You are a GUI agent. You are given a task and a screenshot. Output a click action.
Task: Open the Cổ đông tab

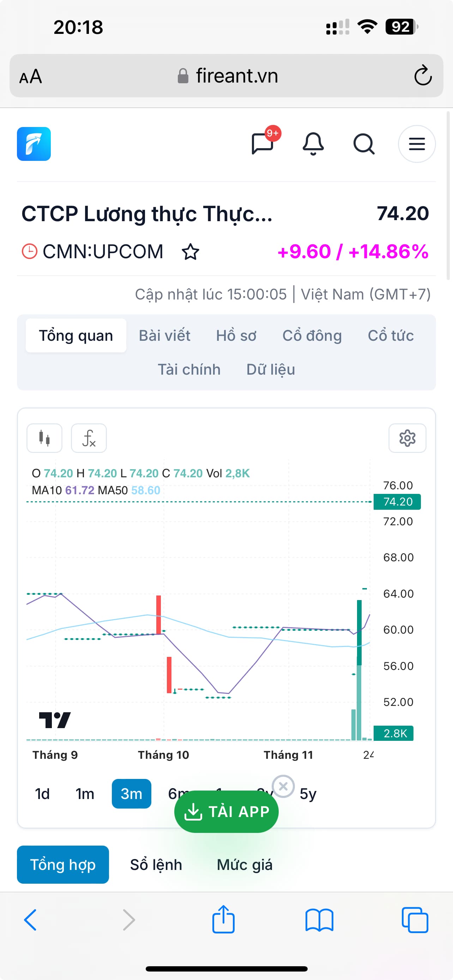pyautogui.click(x=312, y=335)
